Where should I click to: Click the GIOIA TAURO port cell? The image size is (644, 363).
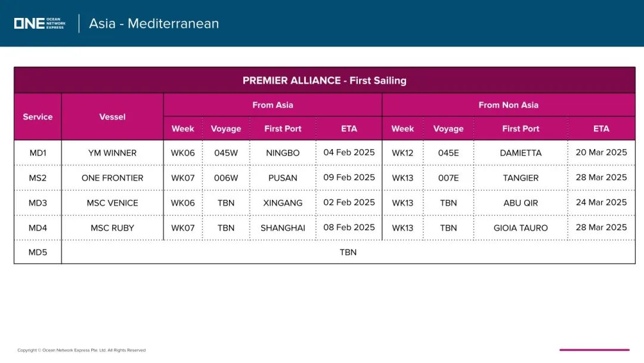click(521, 227)
